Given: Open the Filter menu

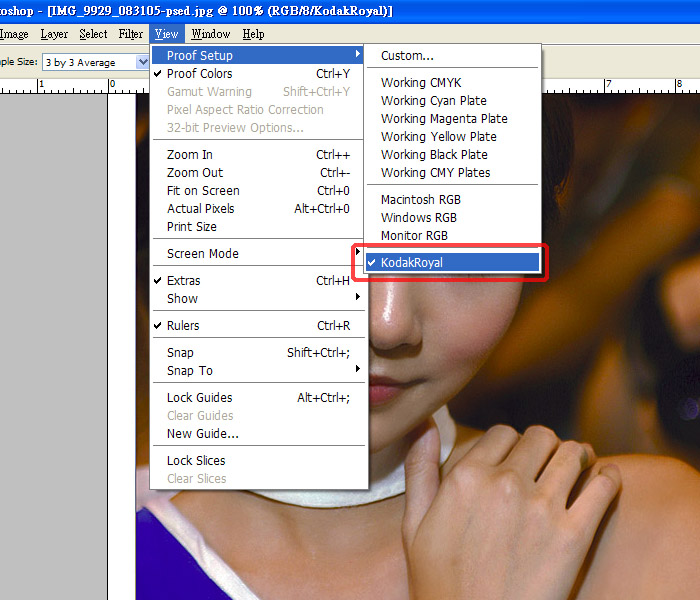Looking at the screenshot, I should click(x=130, y=34).
